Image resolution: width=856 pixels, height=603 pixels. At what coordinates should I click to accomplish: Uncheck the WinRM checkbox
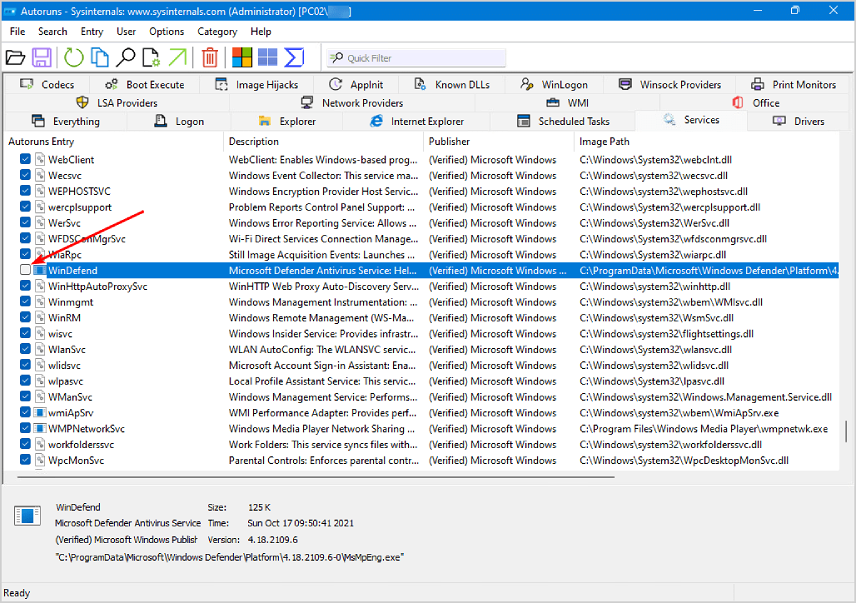tap(25, 317)
